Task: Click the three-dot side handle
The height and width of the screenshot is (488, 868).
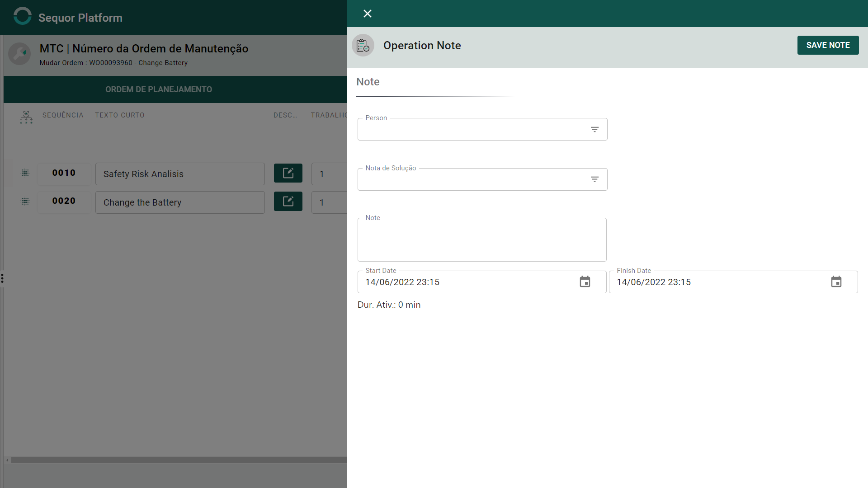Action: coord(2,278)
